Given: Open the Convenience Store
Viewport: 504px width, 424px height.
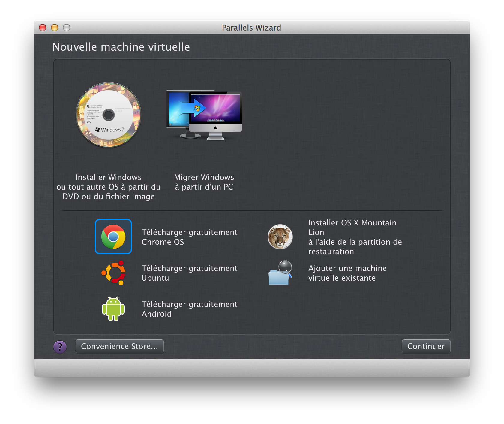Looking at the screenshot, I should (119, 346).
